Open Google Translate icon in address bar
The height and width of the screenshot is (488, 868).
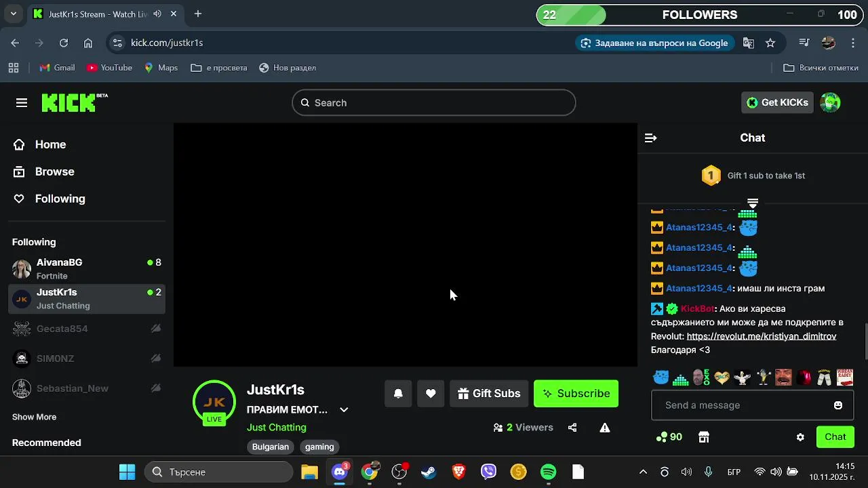pyautogui.click(x=749, y=43)
